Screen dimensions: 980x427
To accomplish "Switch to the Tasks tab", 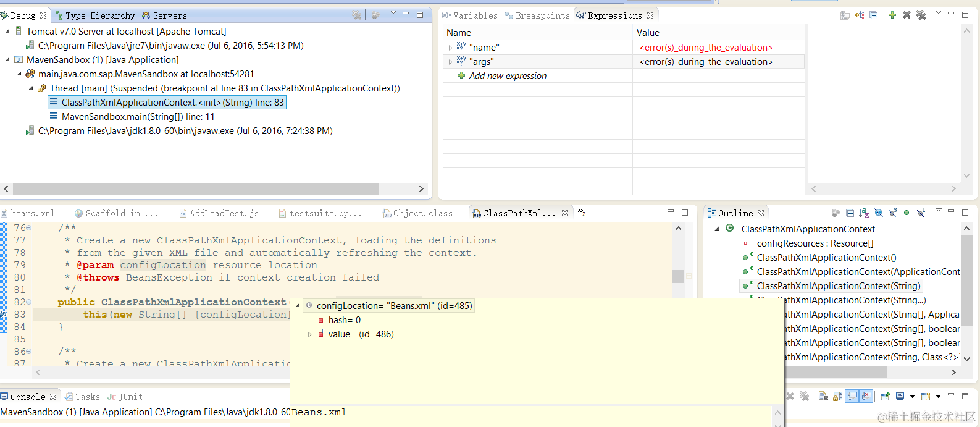I will click(83, 397).
